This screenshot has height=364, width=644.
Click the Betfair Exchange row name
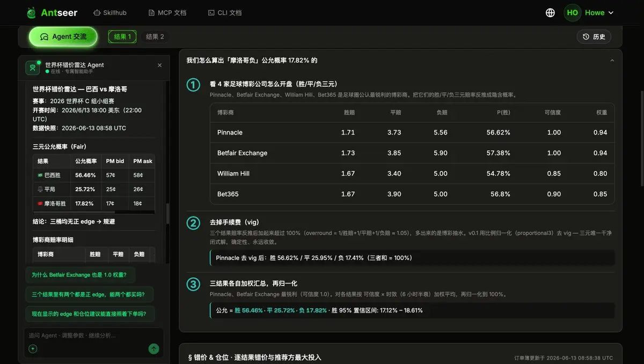point(242,153)
